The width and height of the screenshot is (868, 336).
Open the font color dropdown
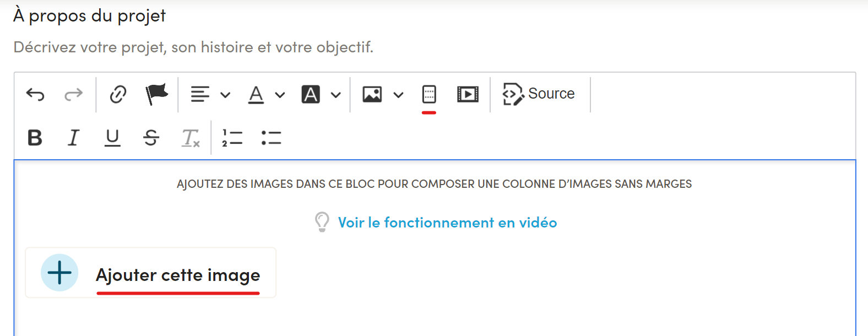(x=266, y=95)
